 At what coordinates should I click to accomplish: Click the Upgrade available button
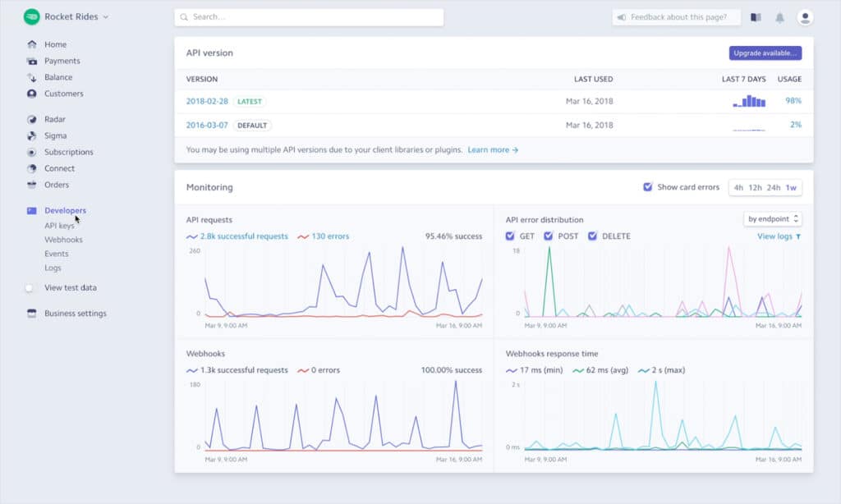pyautogui.click(x=765, y=53)
